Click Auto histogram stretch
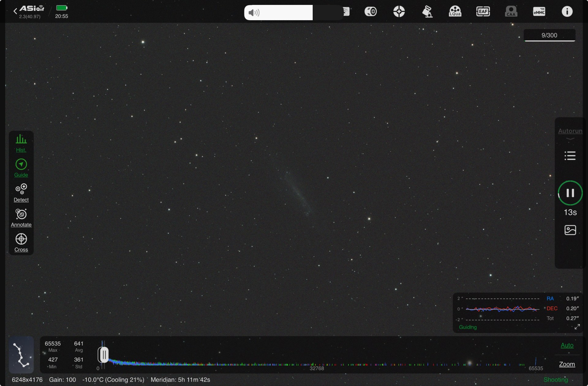Image resolution: width=588 pixels, height=386 pixels. click(567, 345)
